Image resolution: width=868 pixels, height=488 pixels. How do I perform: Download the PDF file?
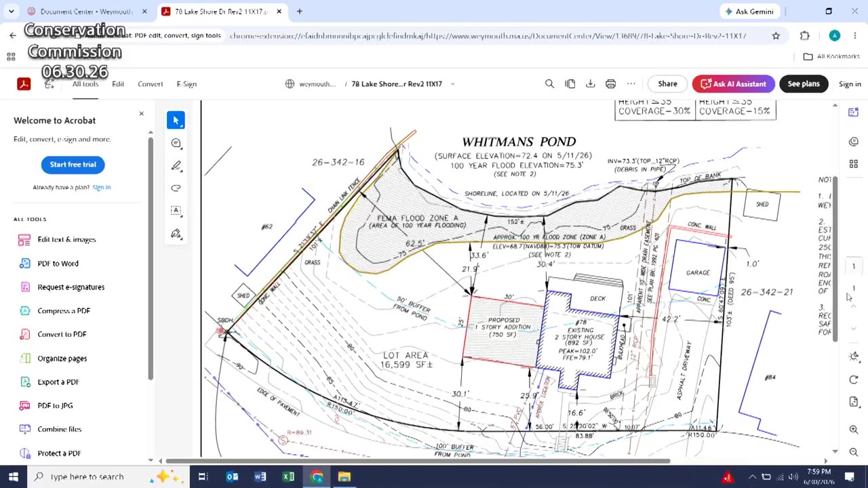click(x=591, y=84)
